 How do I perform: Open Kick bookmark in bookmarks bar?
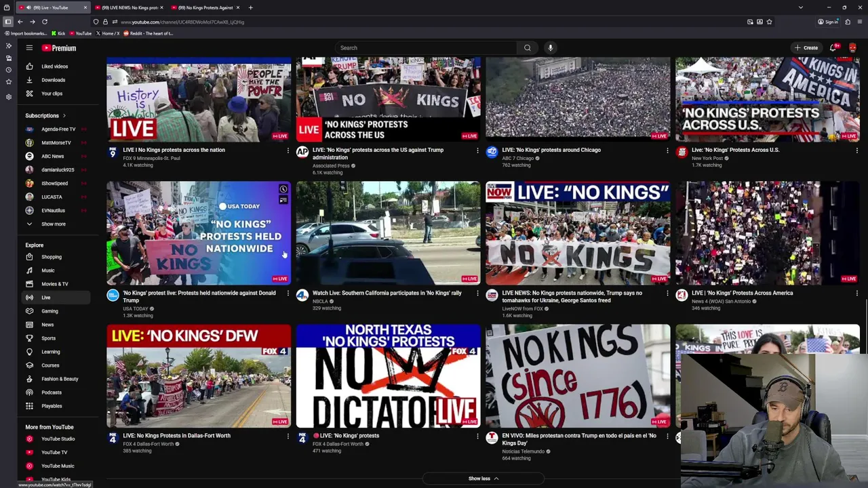pyautogui.click(x=58, y=33)
